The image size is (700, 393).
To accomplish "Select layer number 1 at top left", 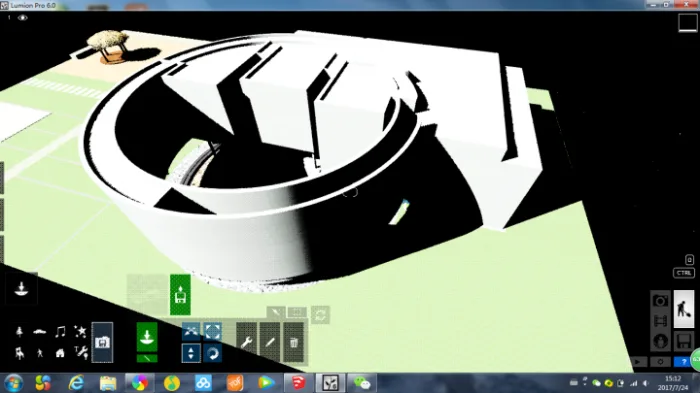I will pos(8,18).
